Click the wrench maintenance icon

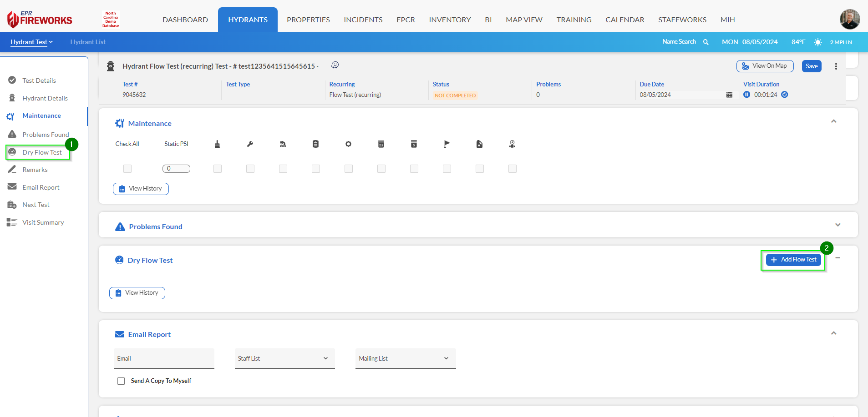pyautogui.click(x=250, y=144)
